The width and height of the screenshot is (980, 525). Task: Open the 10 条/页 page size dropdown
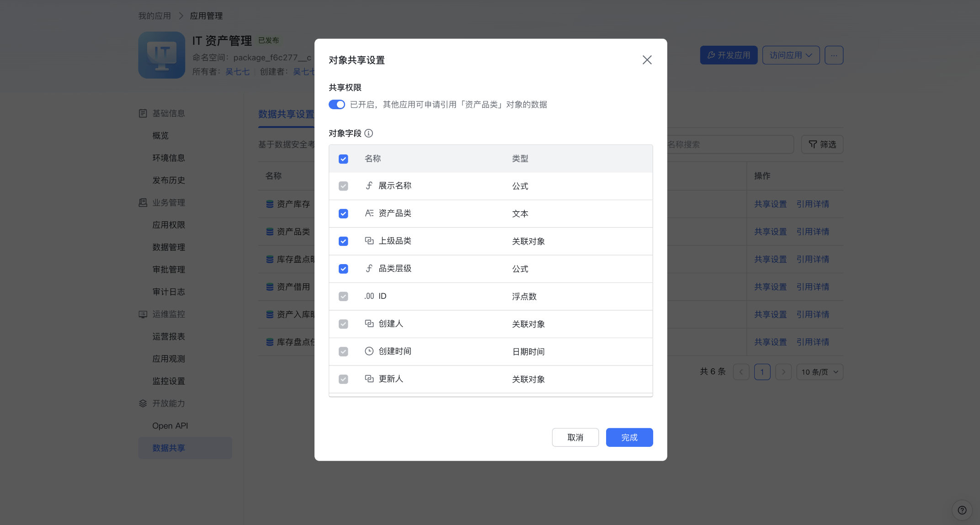pos(820,372)
